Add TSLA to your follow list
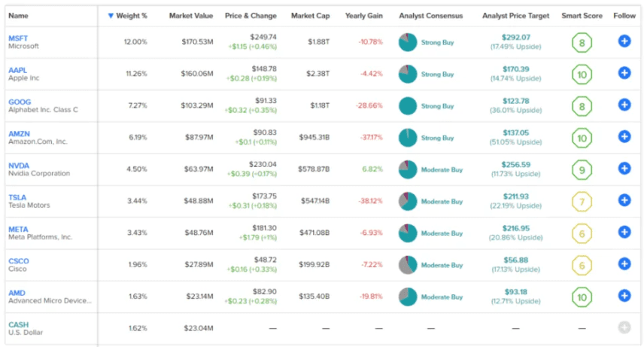Viewport: 644px width, 347px height. pyautogui.click(x=624, y=200)
